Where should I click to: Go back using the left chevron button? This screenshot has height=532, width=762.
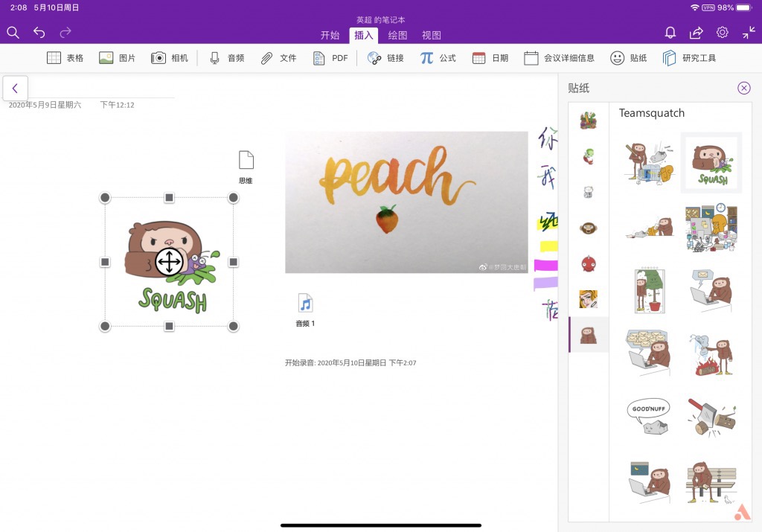(15, 88)
